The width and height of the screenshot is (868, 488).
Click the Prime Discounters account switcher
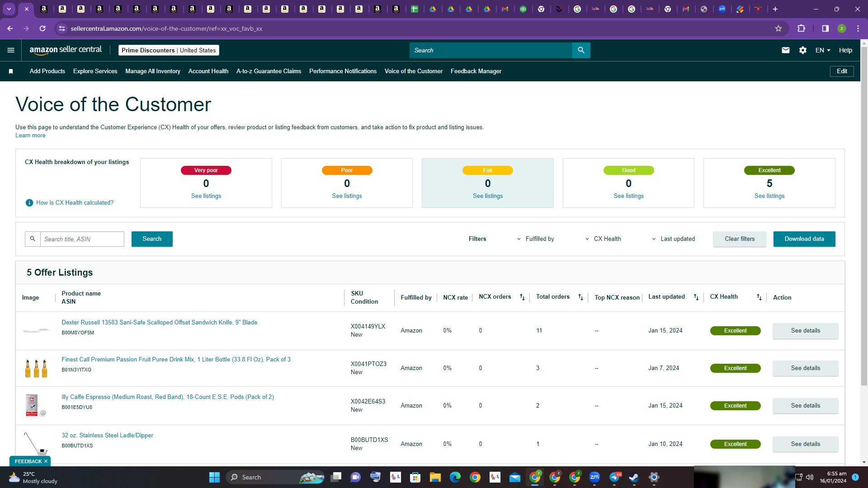click(169, 50)
